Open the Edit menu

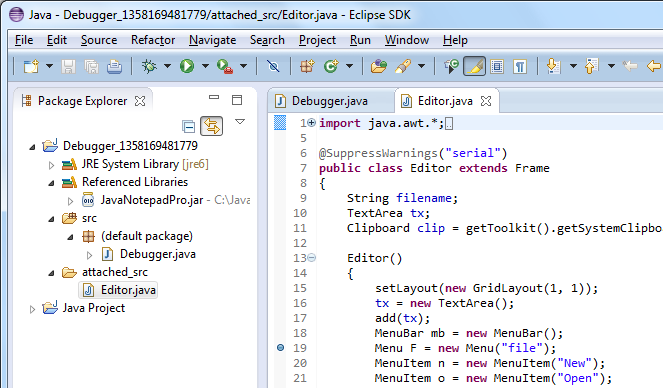click(57, 40)
